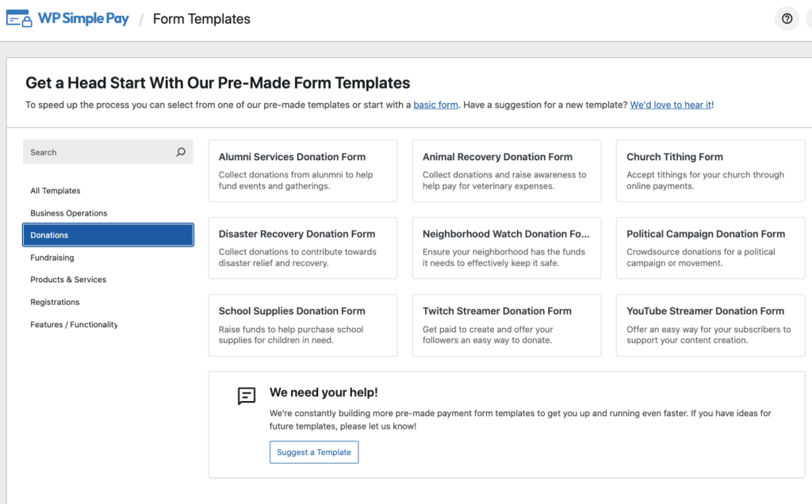This screenshot has height=504, width=812.
Task: Open Business Operations category
Action: coord(69,213)
